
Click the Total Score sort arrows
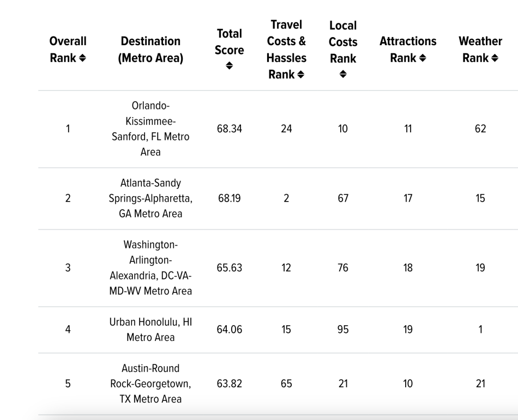tap(229, 66)
